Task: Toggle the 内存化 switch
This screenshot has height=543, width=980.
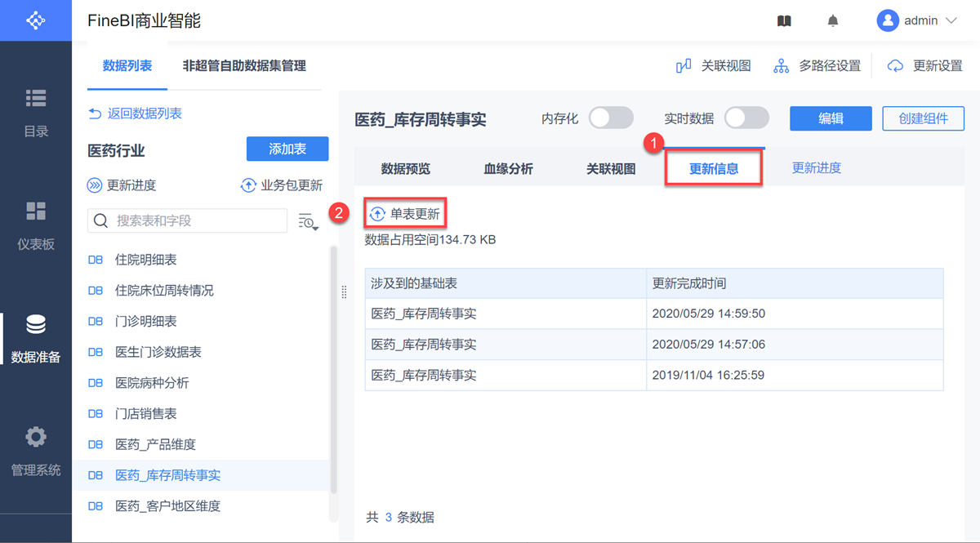Action: [x=611, y=118]
